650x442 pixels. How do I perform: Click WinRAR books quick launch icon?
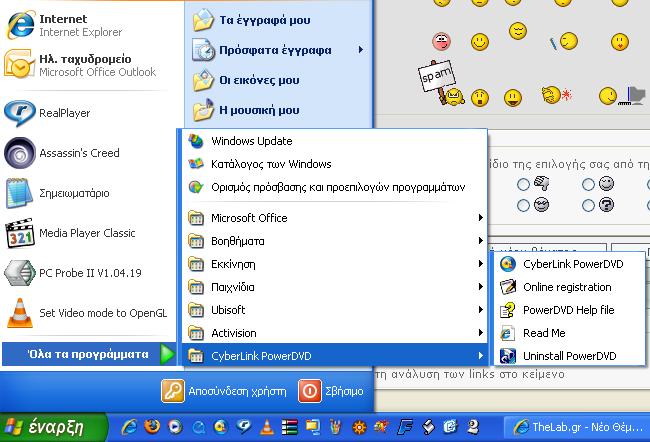click(289, 427)
